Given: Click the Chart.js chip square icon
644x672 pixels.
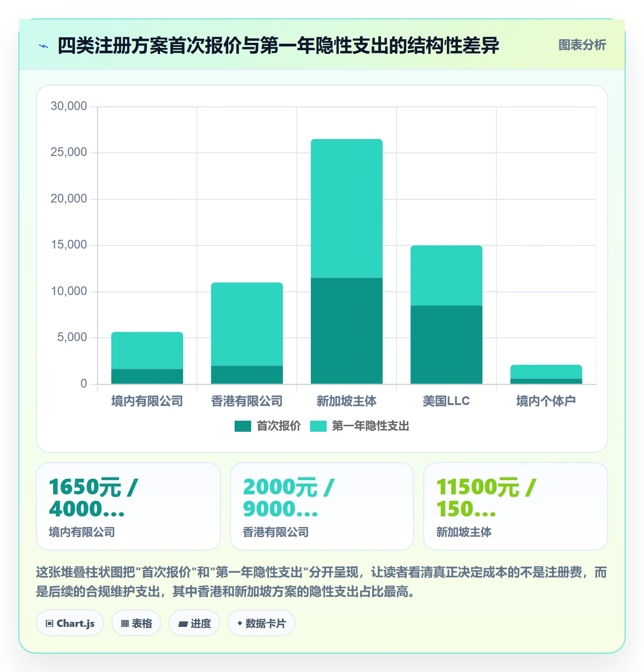Looking at the screenshot, I should pos(50,624).
